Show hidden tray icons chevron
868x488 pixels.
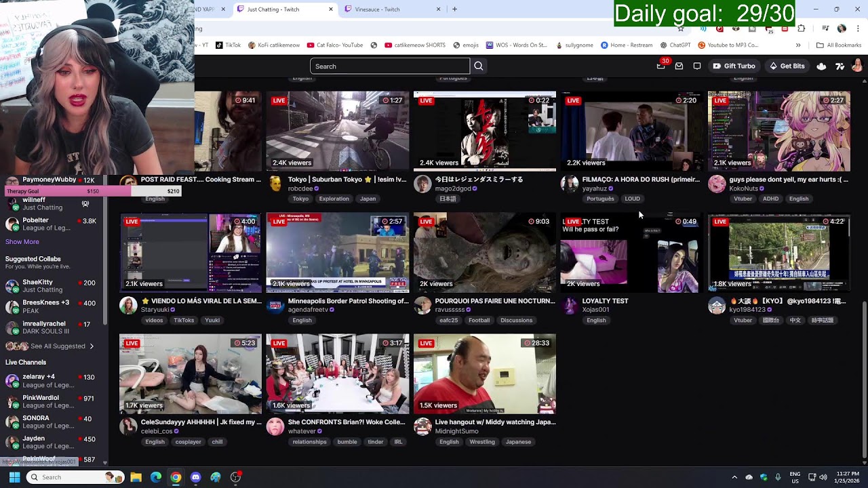coord(734,477)
